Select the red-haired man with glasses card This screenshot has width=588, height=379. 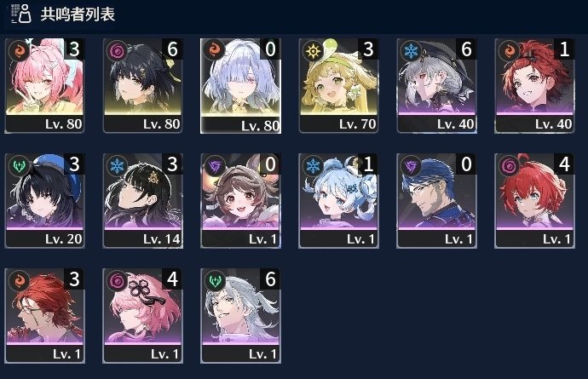click(44, 316)
